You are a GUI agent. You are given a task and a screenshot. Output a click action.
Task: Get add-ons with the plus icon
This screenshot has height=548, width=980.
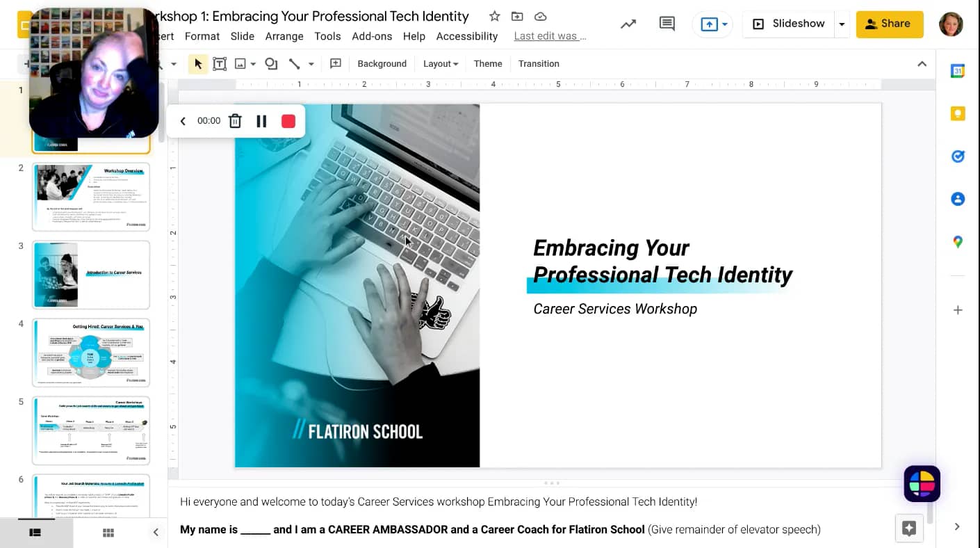[x=958, y=310]
